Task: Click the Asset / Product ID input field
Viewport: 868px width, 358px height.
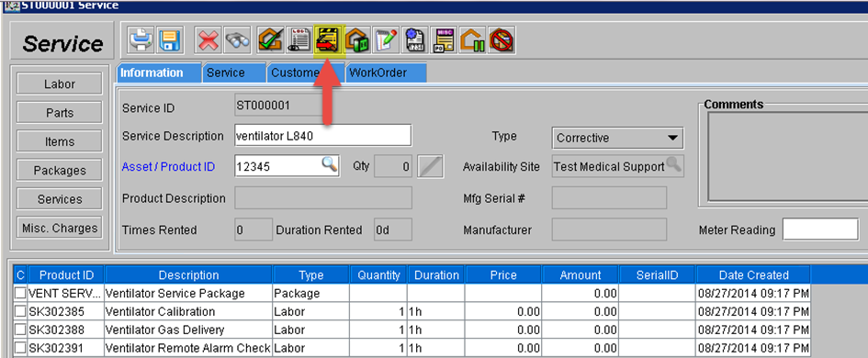Action: coord(287,166)
